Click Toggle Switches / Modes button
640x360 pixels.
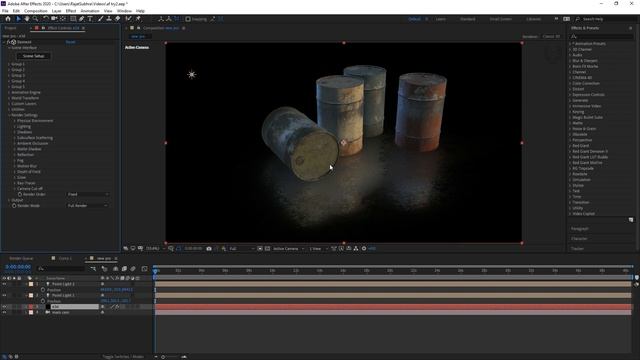point(123,357)
